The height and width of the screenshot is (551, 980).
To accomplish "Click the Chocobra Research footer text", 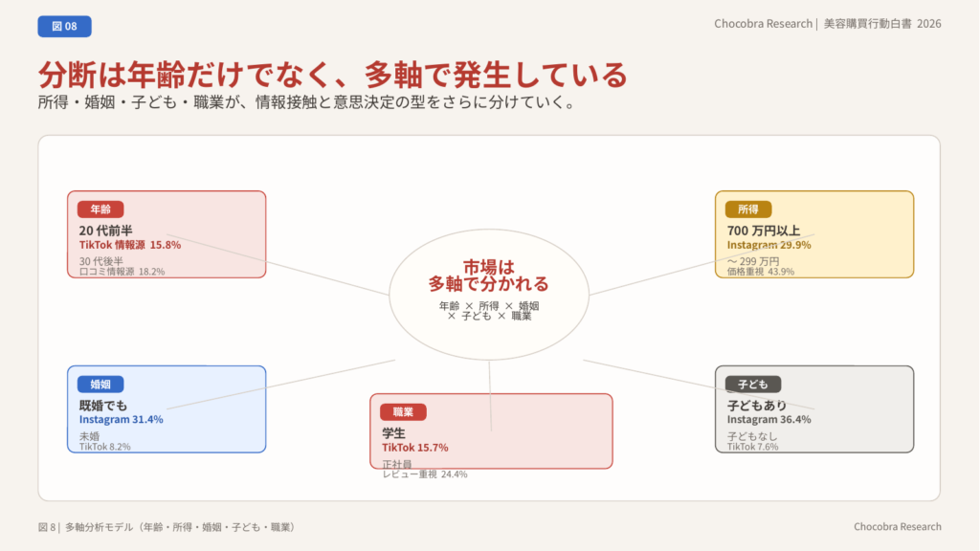I will pos(897,527).
